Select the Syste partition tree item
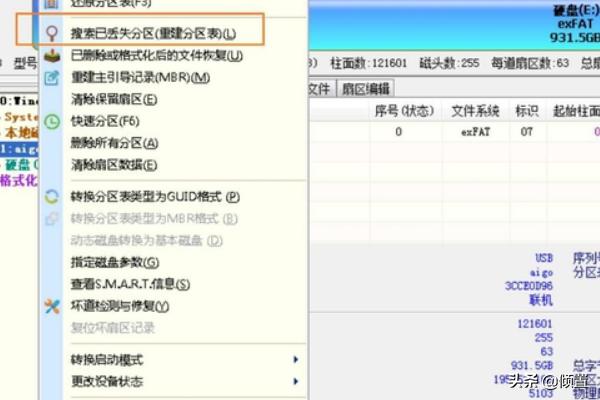Viewport: 600px width, 400px height. click(21, 117)
